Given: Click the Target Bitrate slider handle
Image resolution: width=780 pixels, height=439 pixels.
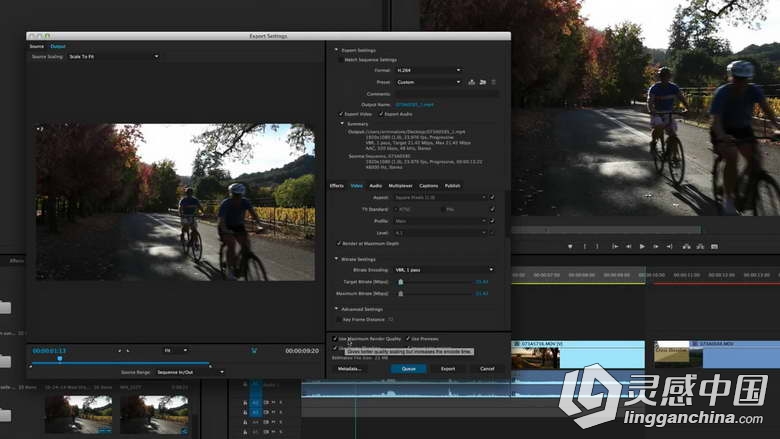Looking at the screenshot, I should point(400,282).
